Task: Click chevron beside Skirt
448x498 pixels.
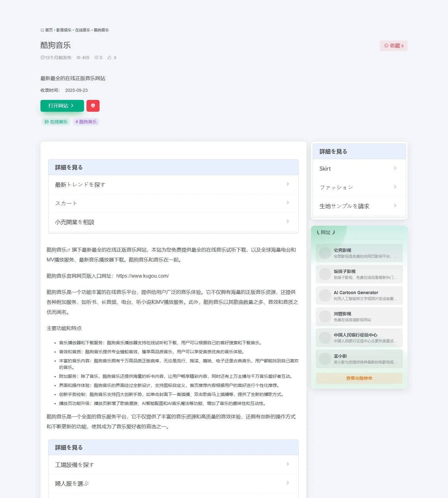Action: (395, 168)
